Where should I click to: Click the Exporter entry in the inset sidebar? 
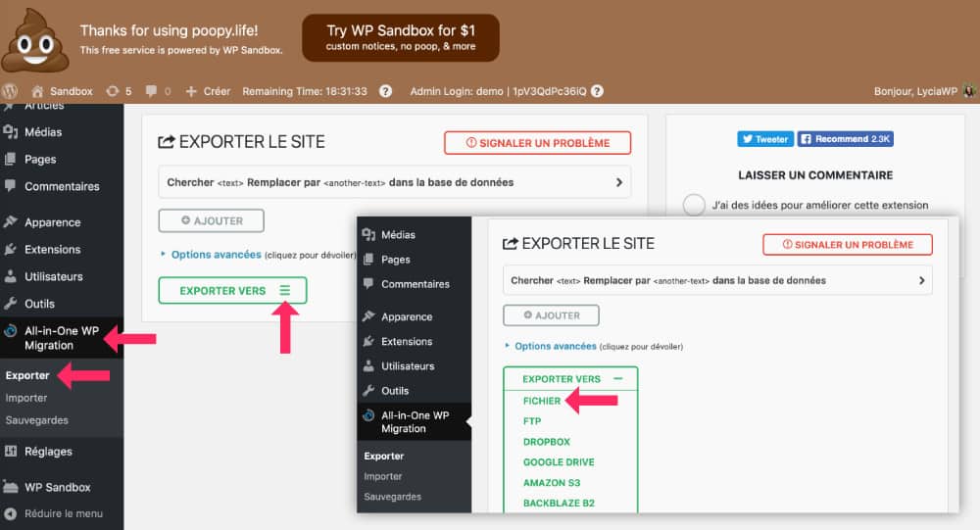click(384, 456)
